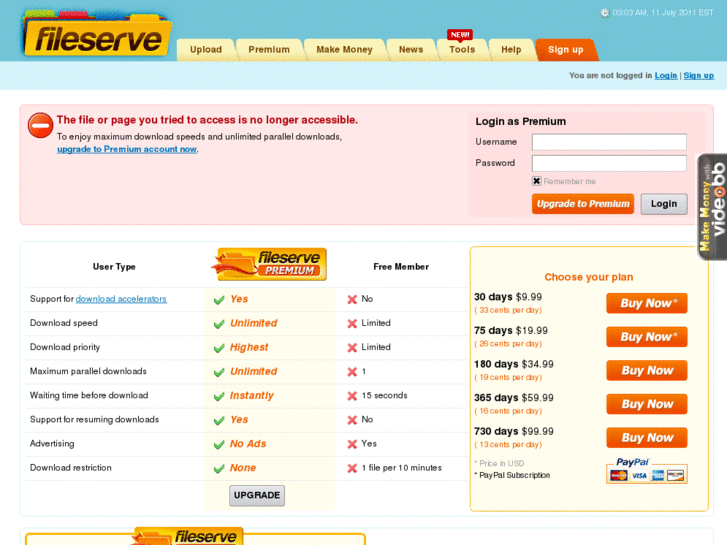Click the Login link in top bar
Screen dimensions: 727x545
tap(666, 76)
